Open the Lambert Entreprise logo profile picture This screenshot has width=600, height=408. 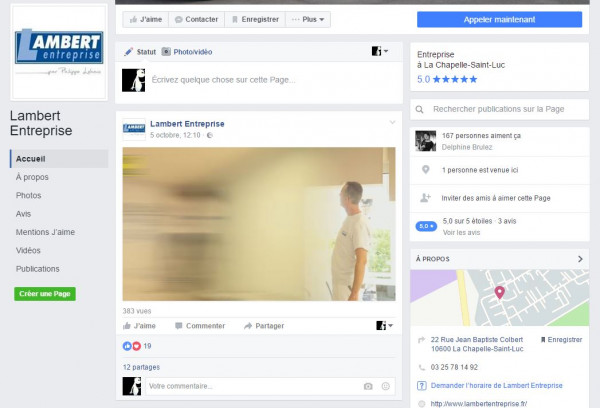point(59,52)
